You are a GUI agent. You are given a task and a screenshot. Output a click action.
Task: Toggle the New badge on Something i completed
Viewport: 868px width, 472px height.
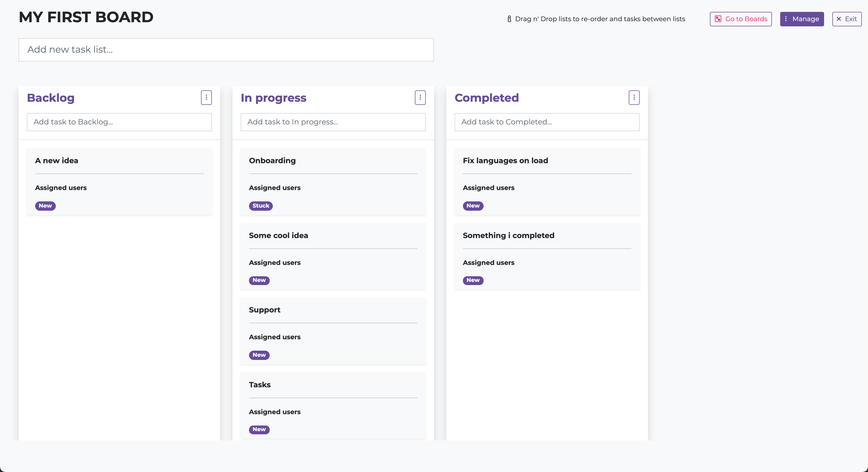pos(473,280)
